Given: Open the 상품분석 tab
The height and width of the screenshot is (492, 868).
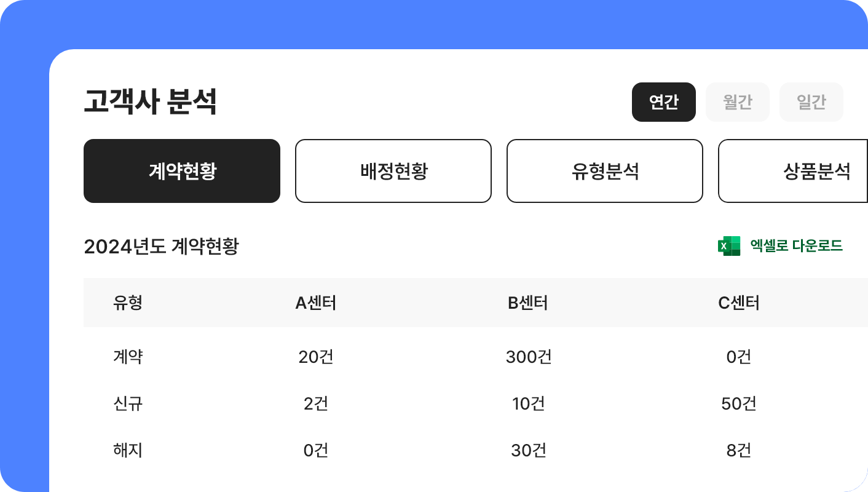Looking at the screenshot, I should click(793, 171).
